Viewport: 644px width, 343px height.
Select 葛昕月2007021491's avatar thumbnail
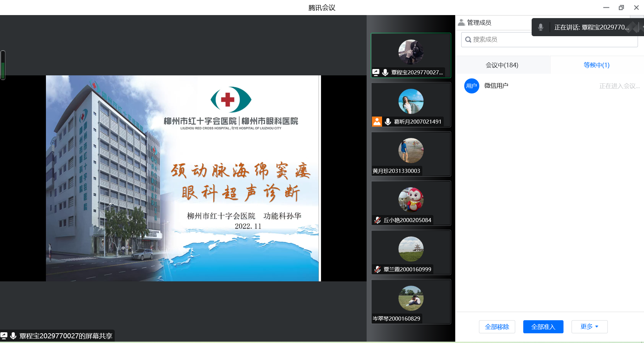tap(411, 101)
